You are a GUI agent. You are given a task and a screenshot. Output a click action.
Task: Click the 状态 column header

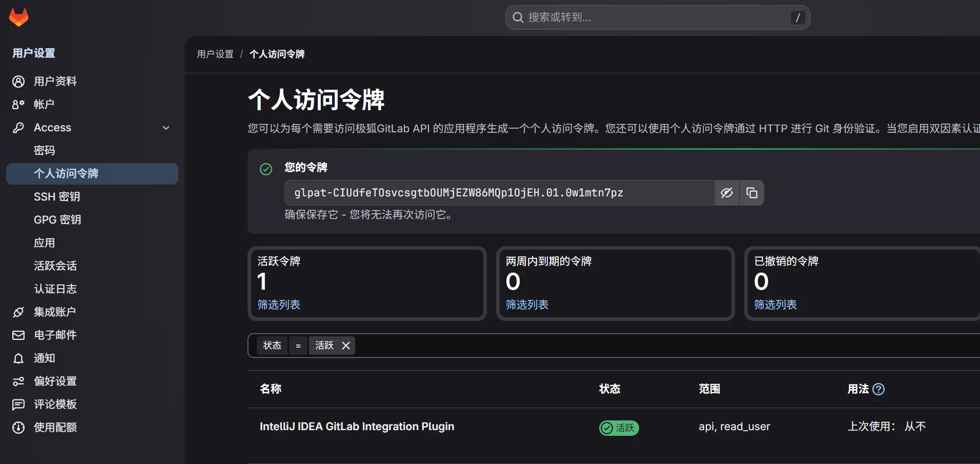[x=610, y=389]
